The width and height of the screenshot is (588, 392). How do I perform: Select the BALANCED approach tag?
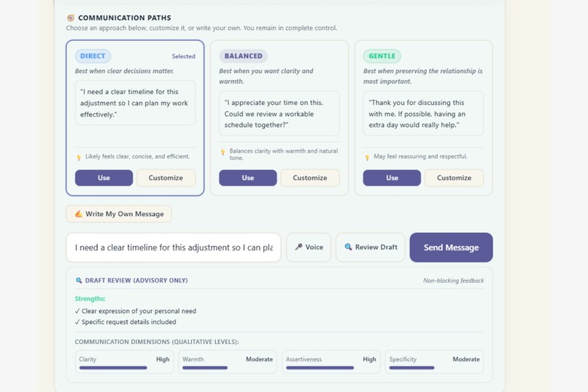pyautogui.click(x=243, y=56)
